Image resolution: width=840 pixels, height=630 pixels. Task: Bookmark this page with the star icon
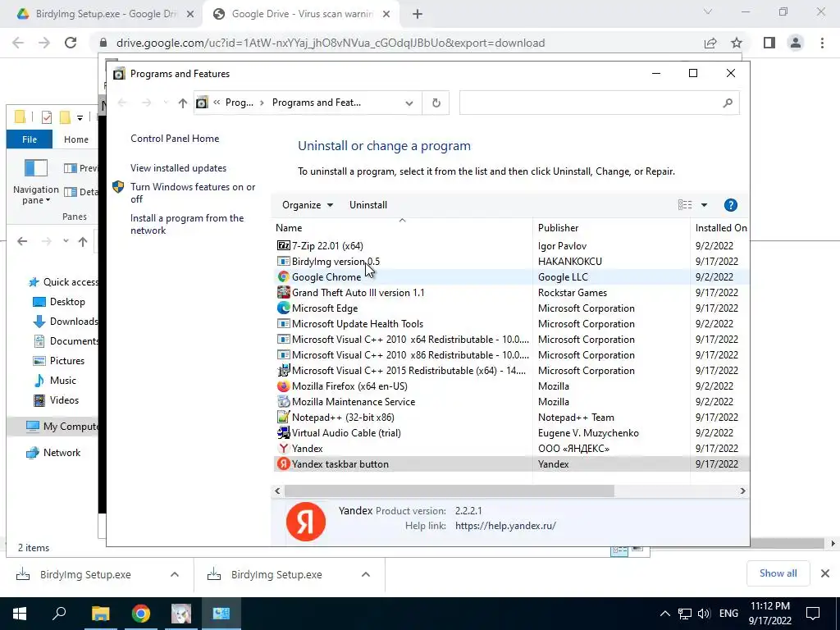point(737,43)
